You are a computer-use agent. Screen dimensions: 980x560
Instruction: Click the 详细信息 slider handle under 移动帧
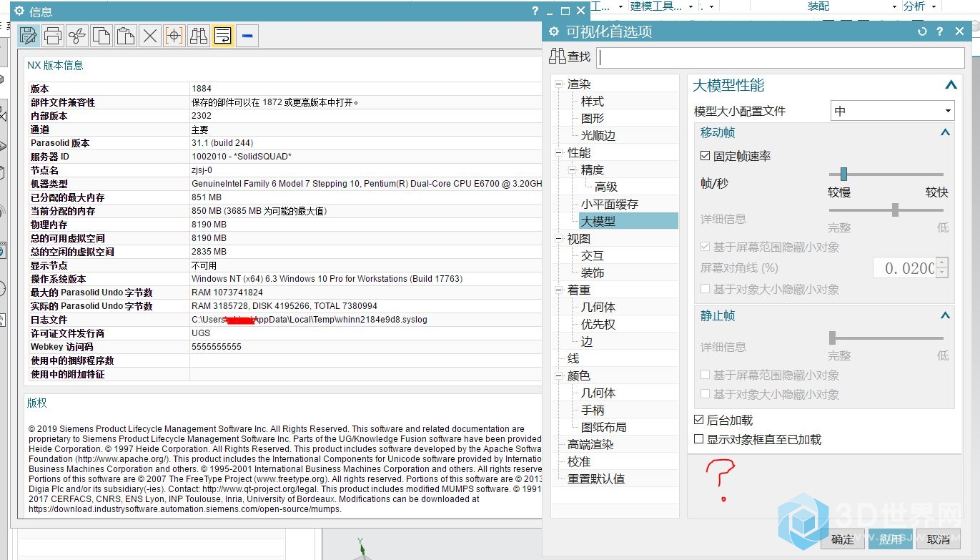[895, 210]
